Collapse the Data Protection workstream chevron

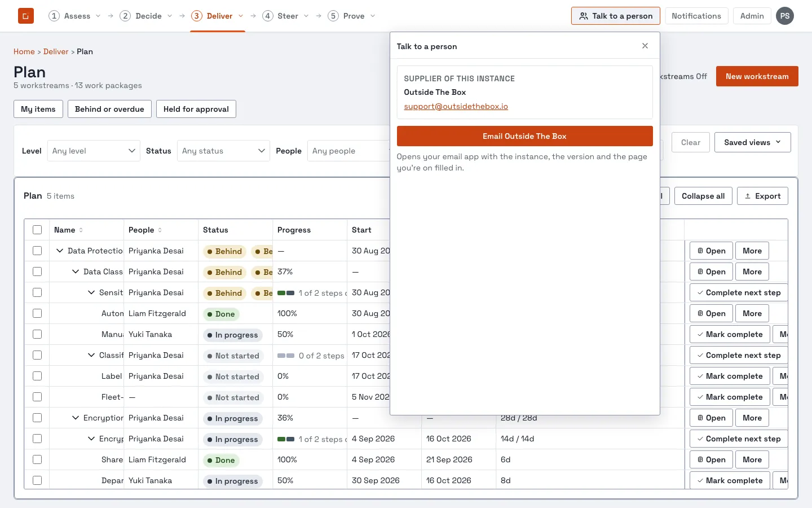(60, 251)
